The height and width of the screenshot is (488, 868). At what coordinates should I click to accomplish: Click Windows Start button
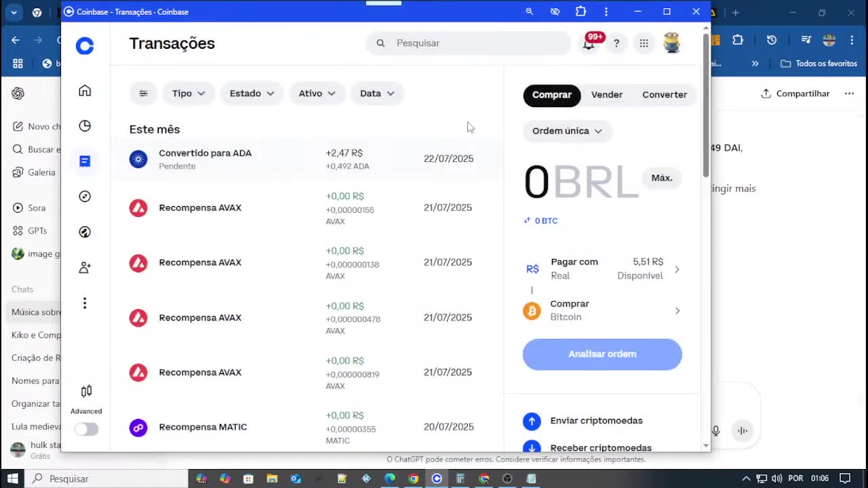pos(13,479)
